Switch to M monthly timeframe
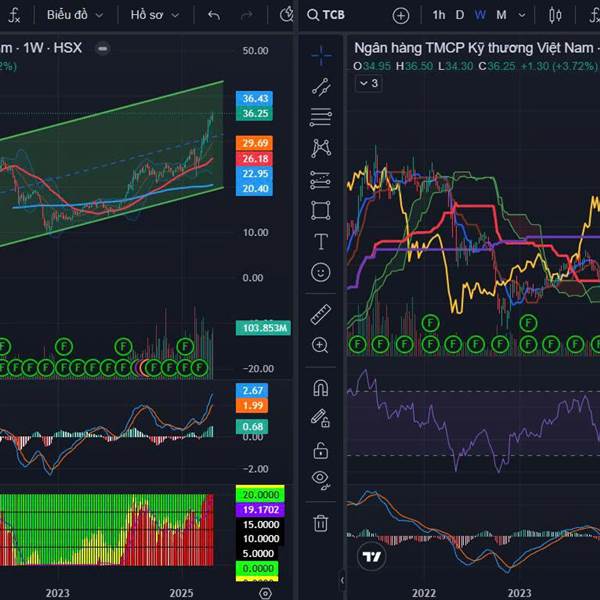 501,15
